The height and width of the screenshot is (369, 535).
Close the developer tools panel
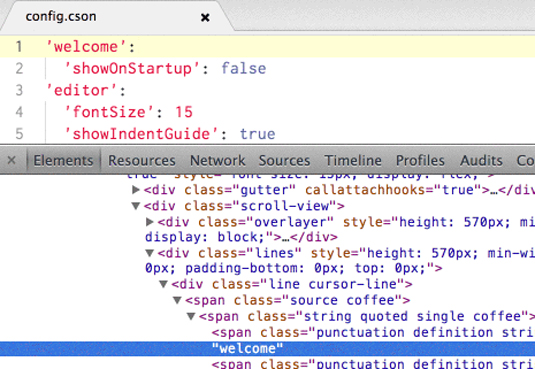(12, 160)
